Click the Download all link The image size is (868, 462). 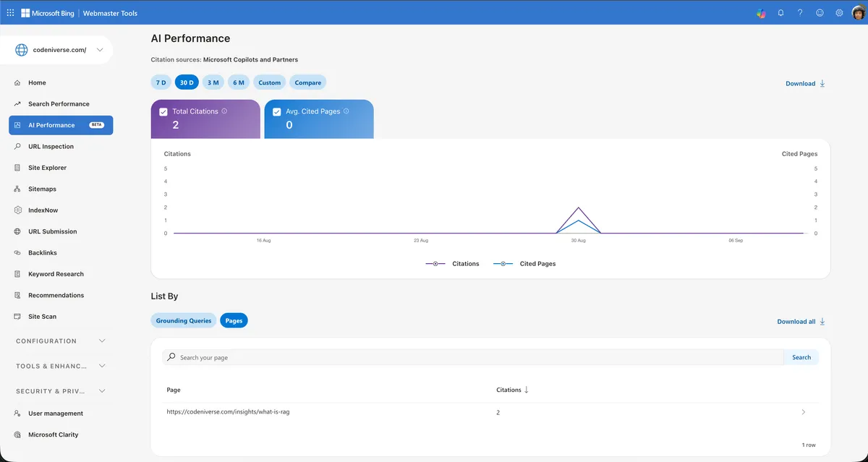pyautogui.click(x=801, y=322)
